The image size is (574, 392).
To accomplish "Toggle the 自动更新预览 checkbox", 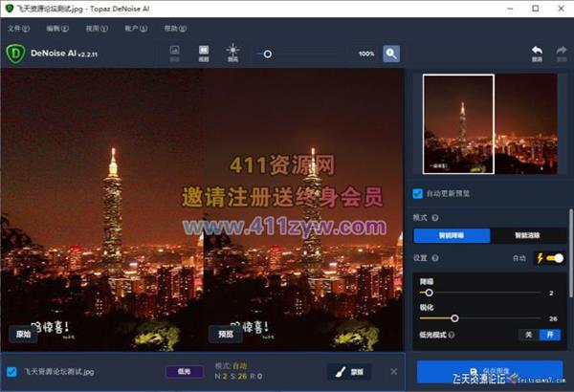I will click(x=418, y=194).
